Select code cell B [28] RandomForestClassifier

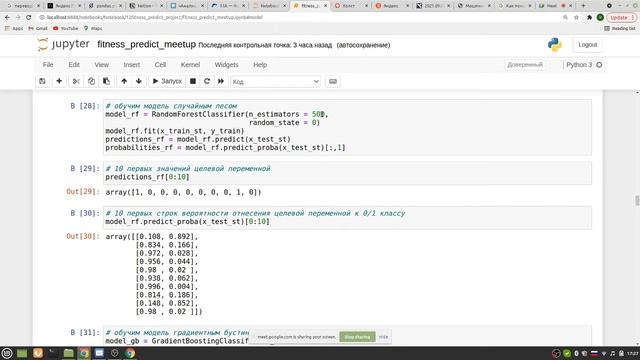[x=347, y=127]
